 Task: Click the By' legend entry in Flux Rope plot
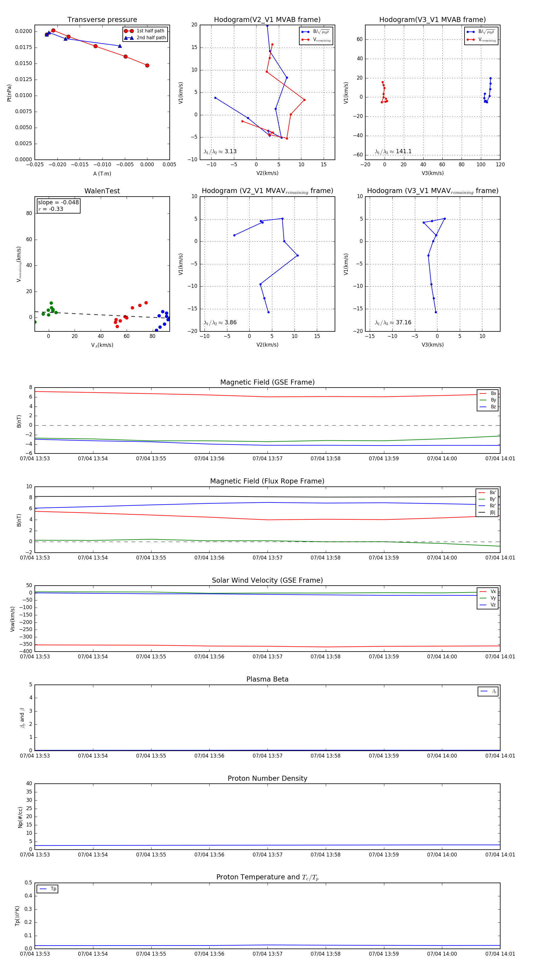pos(487,499)
